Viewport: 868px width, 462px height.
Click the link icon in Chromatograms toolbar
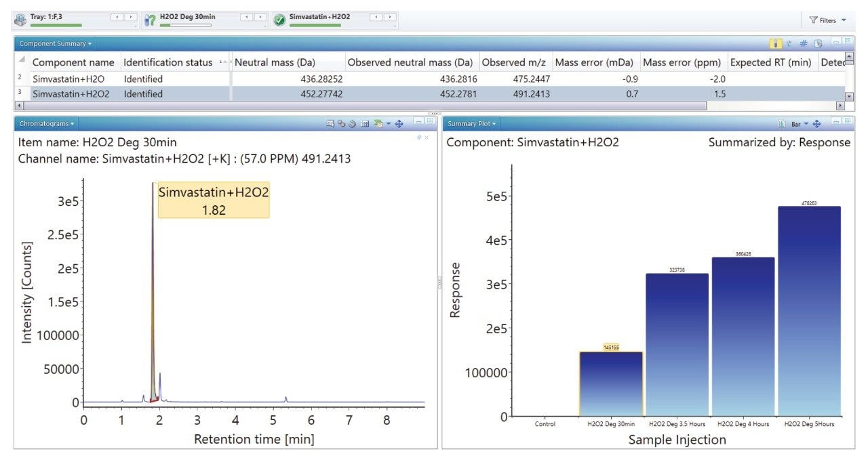tap(342, 124)
